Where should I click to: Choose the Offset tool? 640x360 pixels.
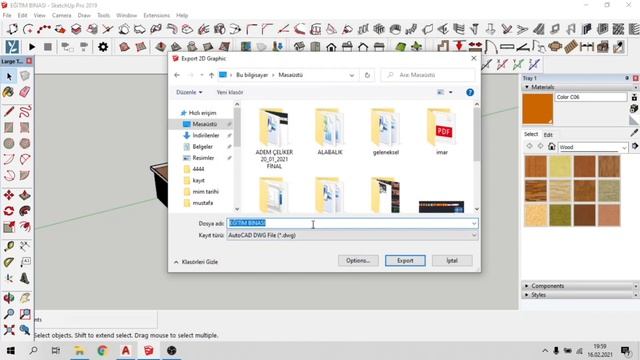pos(24,227)
